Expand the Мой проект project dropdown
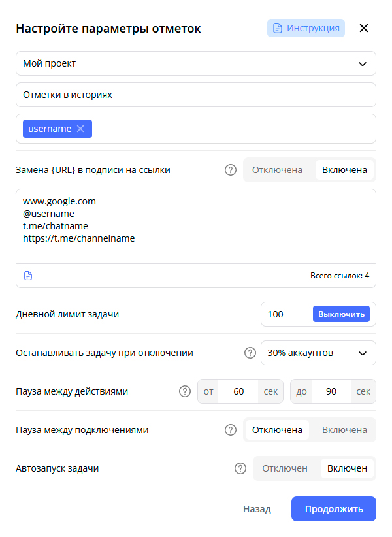This screenshot has height=537, width=392. (196, 63)
